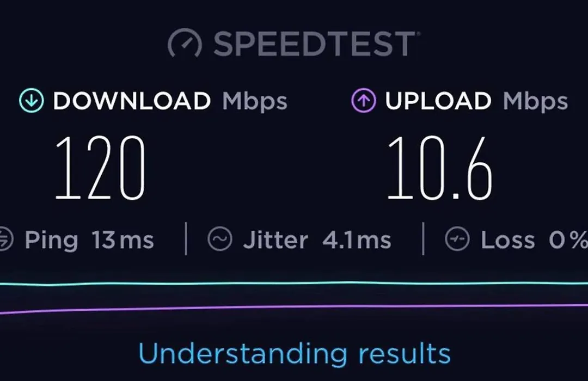Click the 10.6 upload speed value

(439, 168)
